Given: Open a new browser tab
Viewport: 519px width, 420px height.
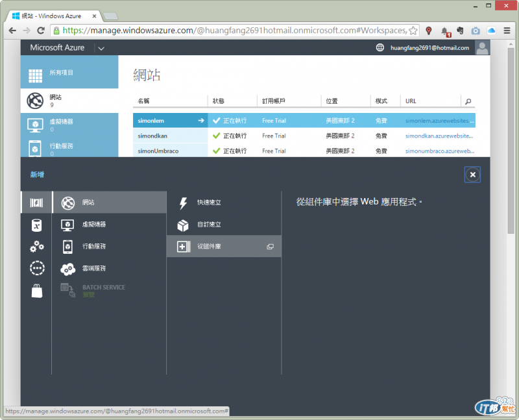Looking at the screenshot, I should (x=110, y=16).
